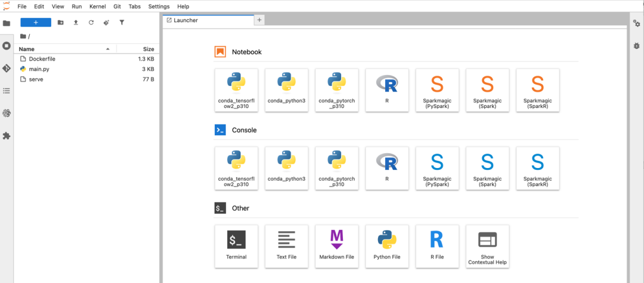Click the 1.3 KB size value

[146, 59]
